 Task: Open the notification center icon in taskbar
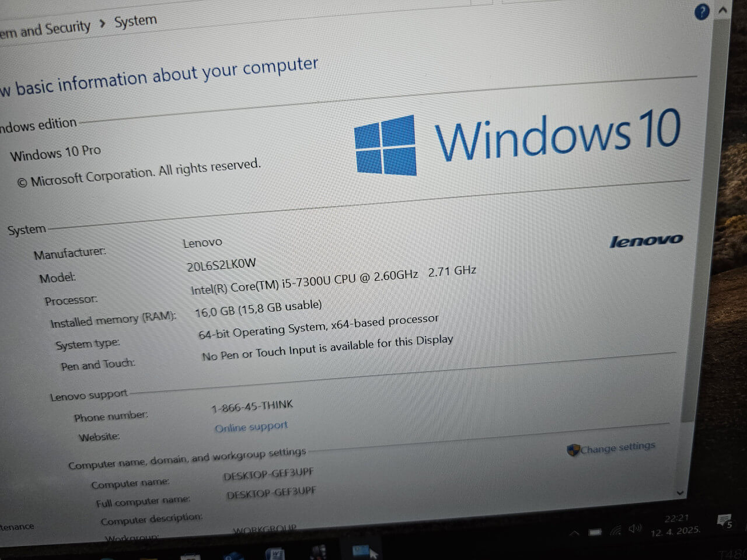724,521
